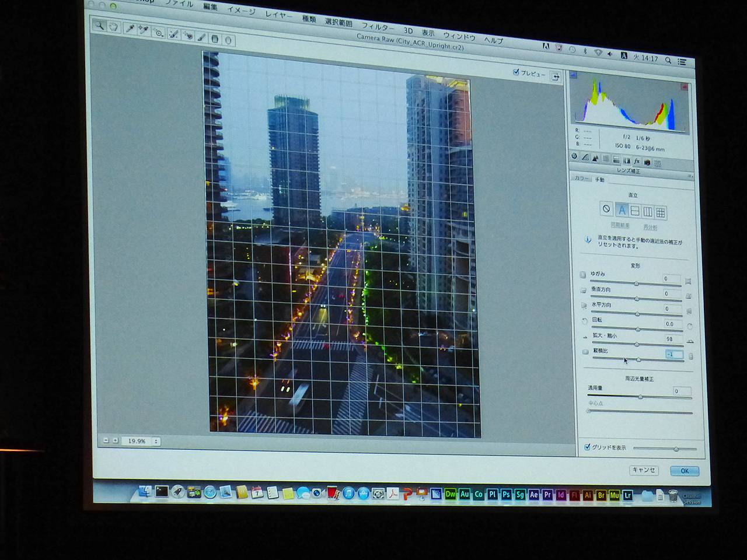Toggle full screen mode icon beside preview
Image resolution: width=747 pixels, height=560 pixels.
point(556,76)
